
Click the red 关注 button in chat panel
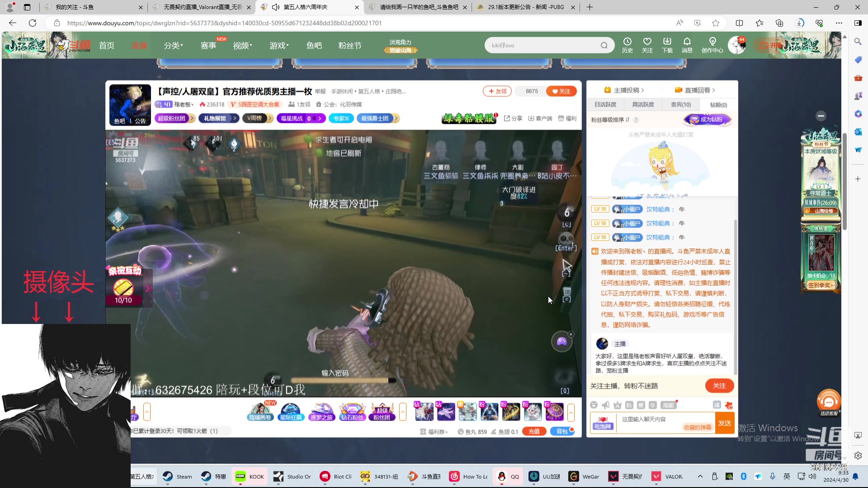(x=719, y=385)
